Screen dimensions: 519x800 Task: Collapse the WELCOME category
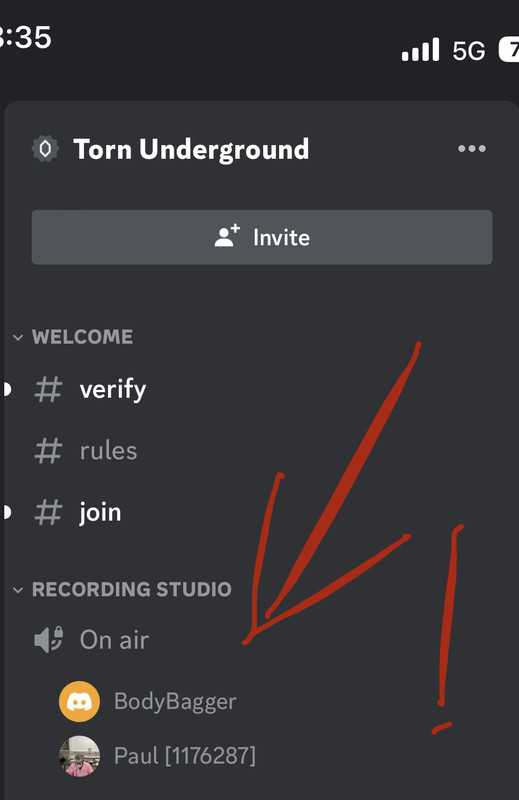click(x=18, y=337)
